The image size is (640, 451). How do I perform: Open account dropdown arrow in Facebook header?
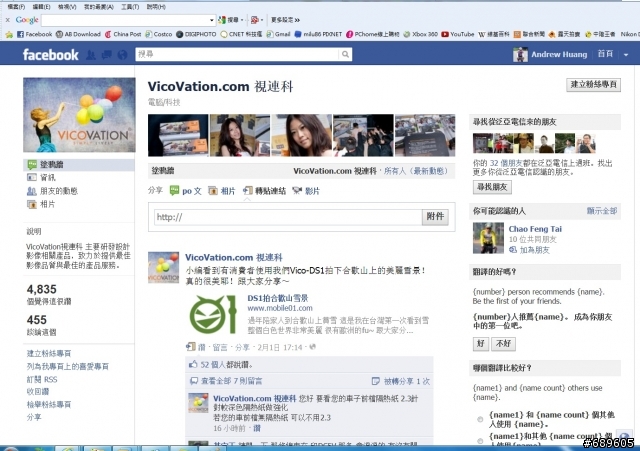click(626, 55)
